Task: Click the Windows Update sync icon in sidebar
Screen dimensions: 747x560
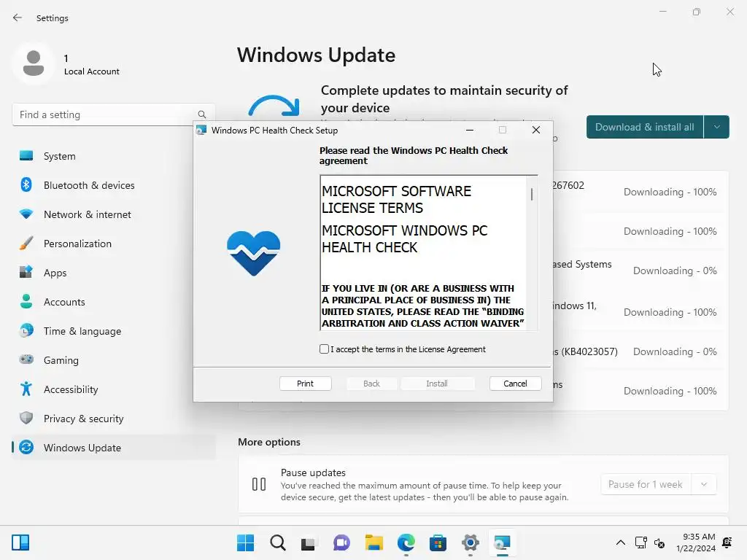Action: coord(26,447)
